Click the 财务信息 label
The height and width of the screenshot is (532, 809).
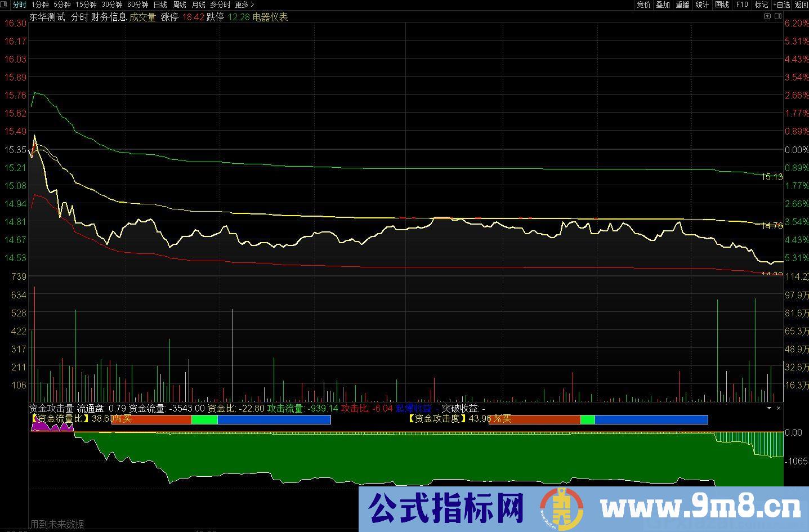click(x=108, y=17)
